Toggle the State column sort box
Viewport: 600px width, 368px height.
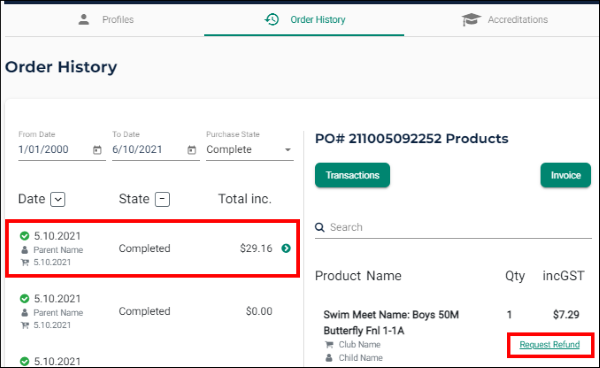pos(162,199)
